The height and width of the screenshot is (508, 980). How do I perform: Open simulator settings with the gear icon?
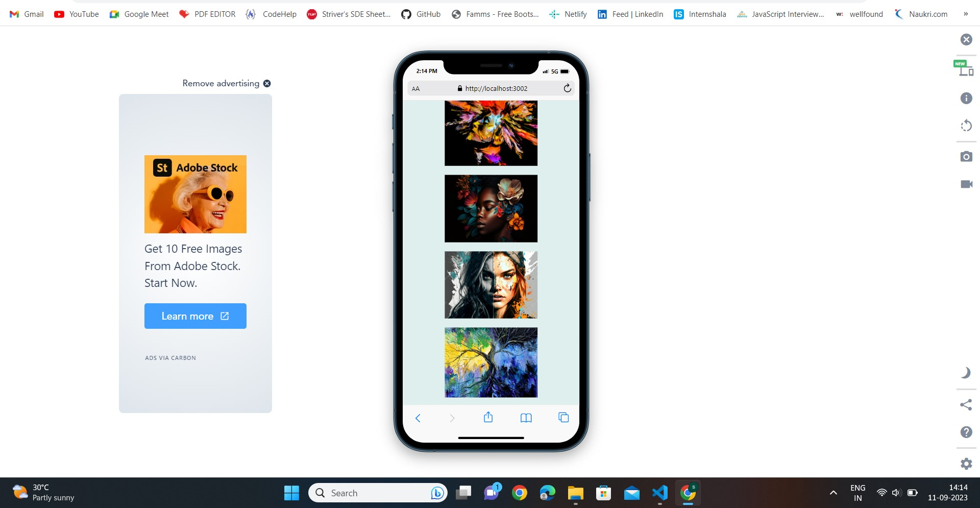966,464
